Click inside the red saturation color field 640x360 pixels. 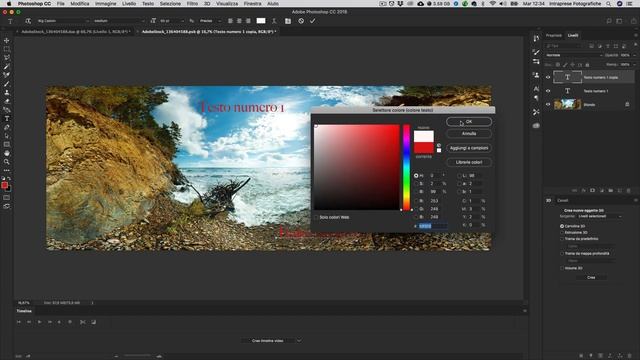357,167
